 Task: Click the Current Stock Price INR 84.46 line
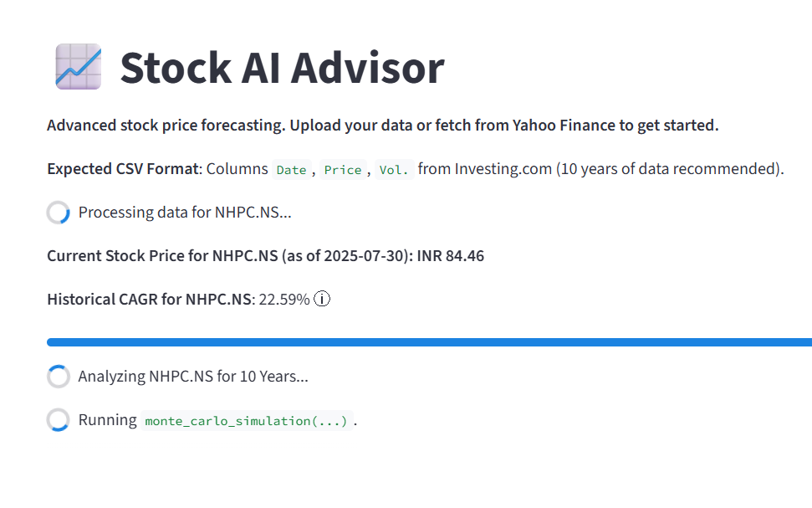265,255
